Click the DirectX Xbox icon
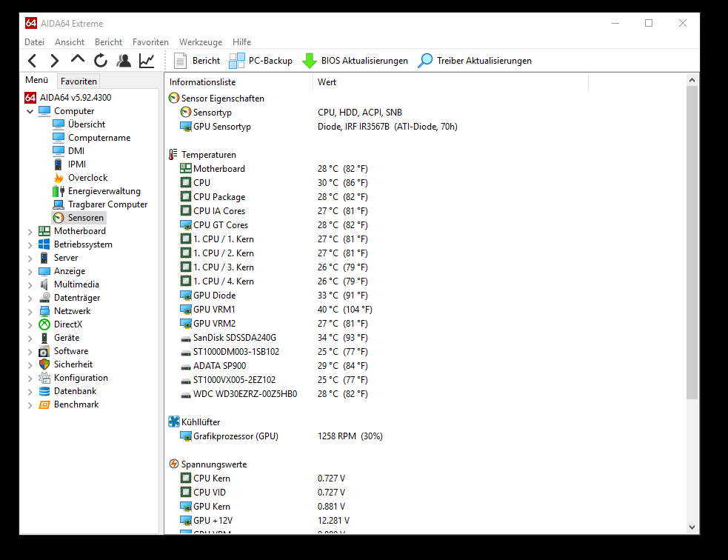Image resolution: width=728 pixels, height=560 pixels. [x=44, y=324]
